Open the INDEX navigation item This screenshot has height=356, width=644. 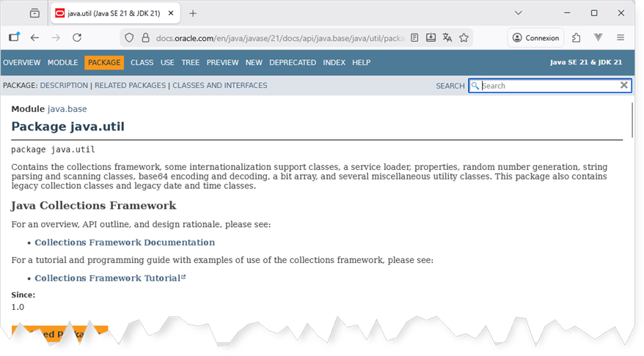[334, 62]
